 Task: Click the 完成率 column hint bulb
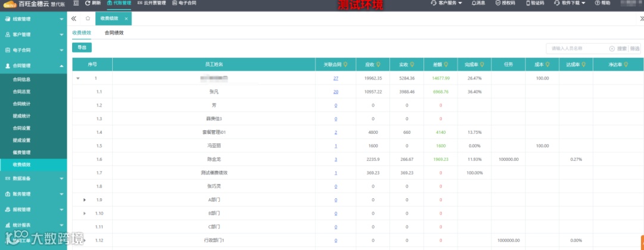point(482,64)
